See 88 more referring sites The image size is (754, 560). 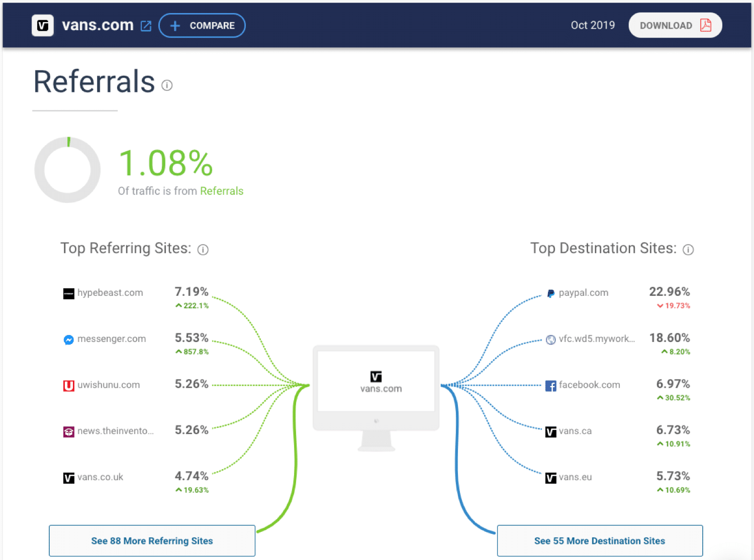click(x=152, y=541)
